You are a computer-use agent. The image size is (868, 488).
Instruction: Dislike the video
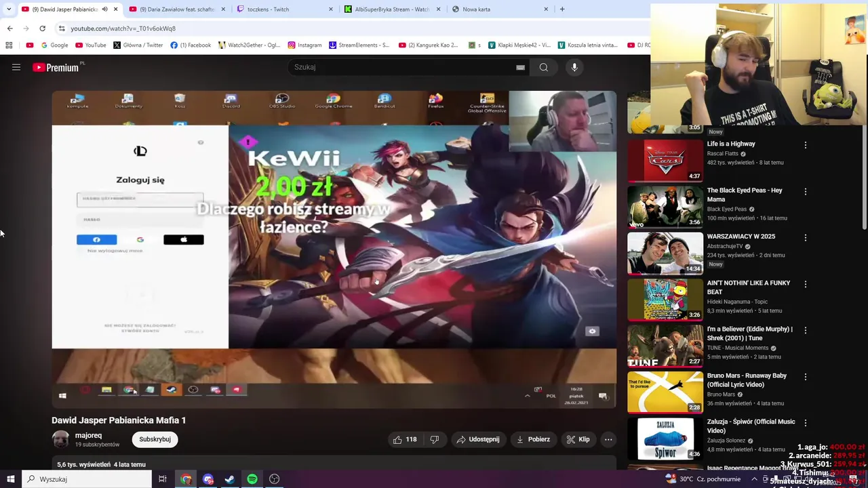pyautogui.click(x=435, y=439)
